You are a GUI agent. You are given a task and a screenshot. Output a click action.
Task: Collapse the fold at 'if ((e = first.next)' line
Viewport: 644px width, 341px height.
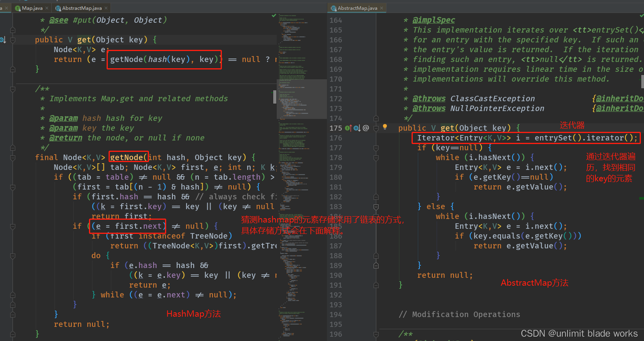tap(13, 226)
